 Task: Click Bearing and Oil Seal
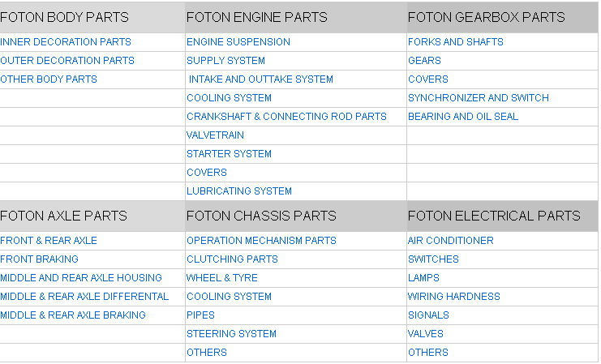coord(463,117)
